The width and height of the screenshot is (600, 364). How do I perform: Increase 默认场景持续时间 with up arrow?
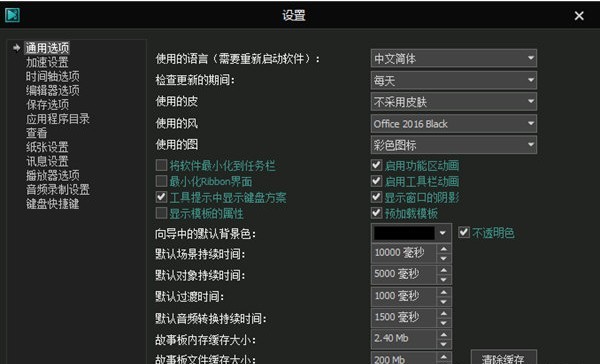point(443,249)
